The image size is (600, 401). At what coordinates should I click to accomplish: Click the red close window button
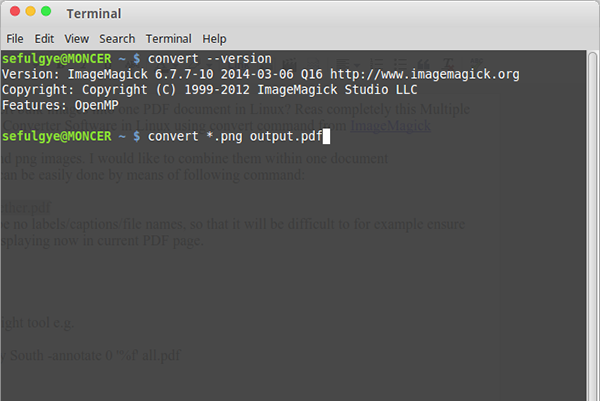pyautogui.click(x=12, y=12)
